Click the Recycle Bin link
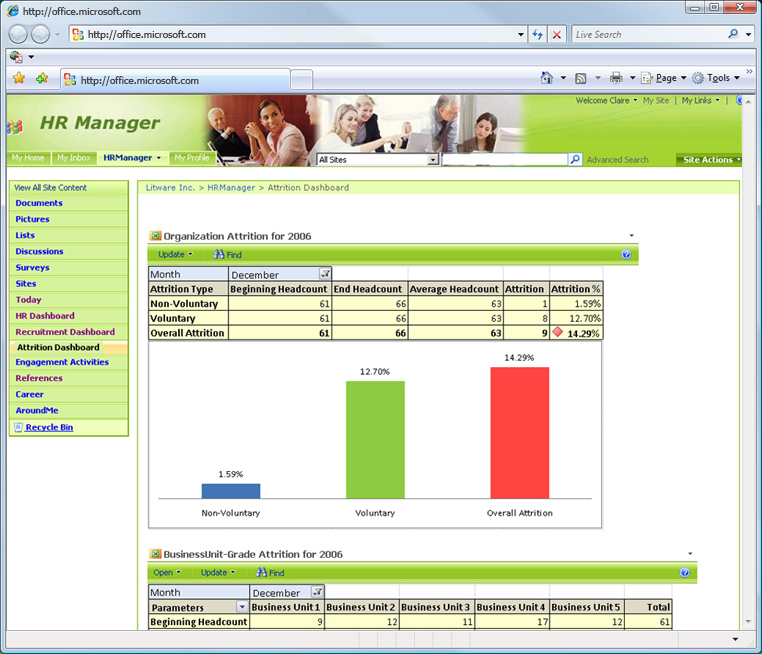This screenshot has width=762, height=654. (49, 428)
